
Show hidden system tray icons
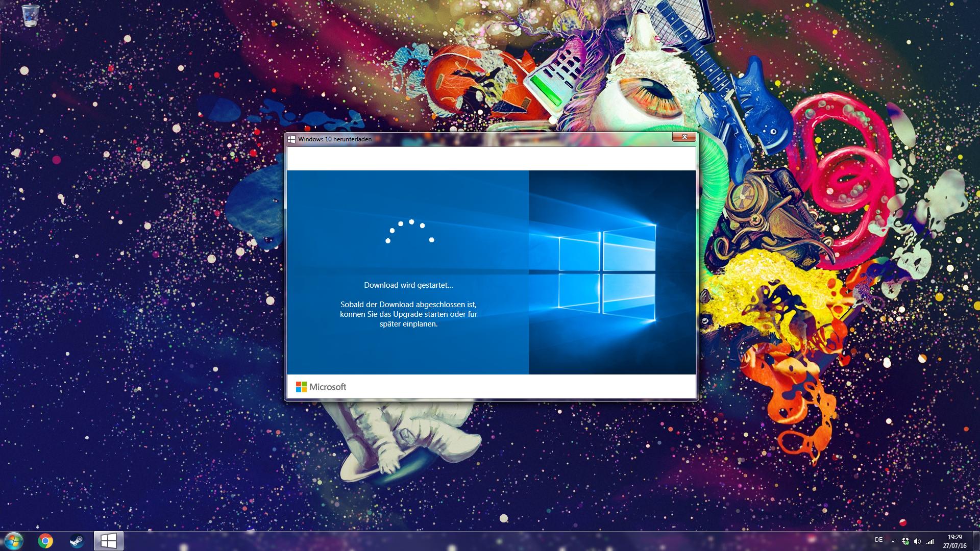[893, 541]
